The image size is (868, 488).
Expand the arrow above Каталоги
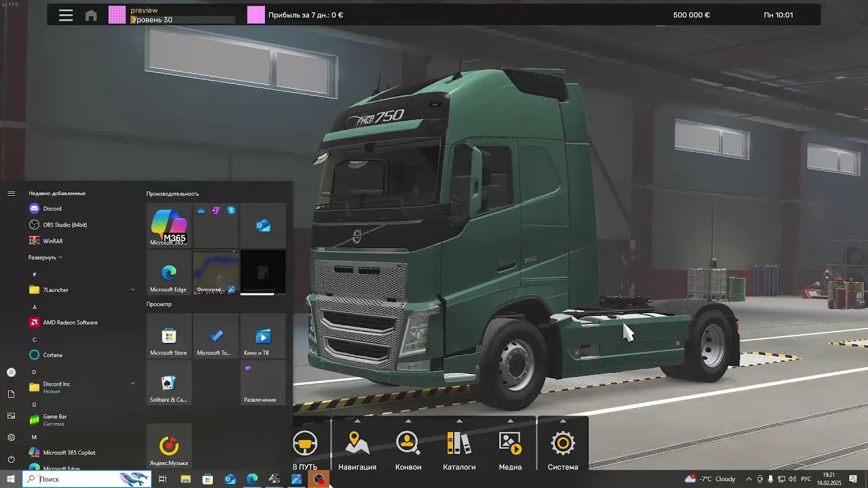click(x=459, y=421)
